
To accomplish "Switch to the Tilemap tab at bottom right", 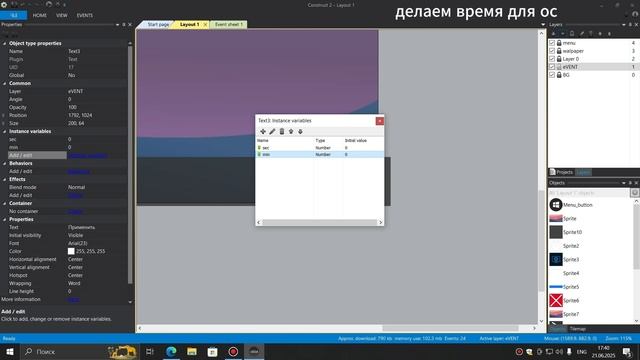I will click(578, 329).
